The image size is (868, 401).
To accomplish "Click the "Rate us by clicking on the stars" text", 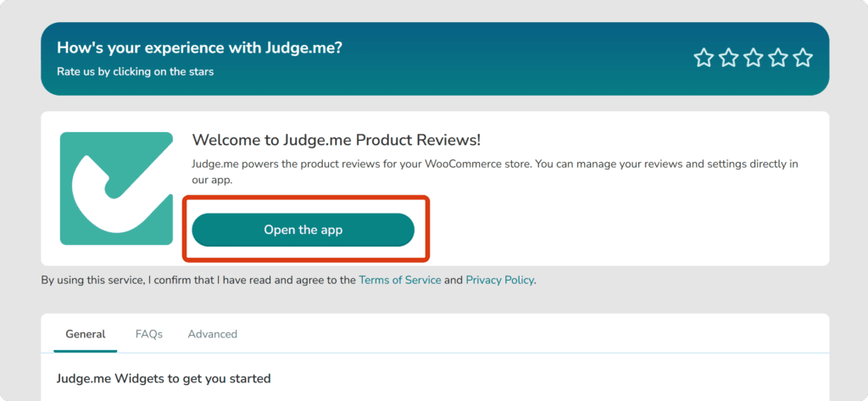I will click(135, 71).
